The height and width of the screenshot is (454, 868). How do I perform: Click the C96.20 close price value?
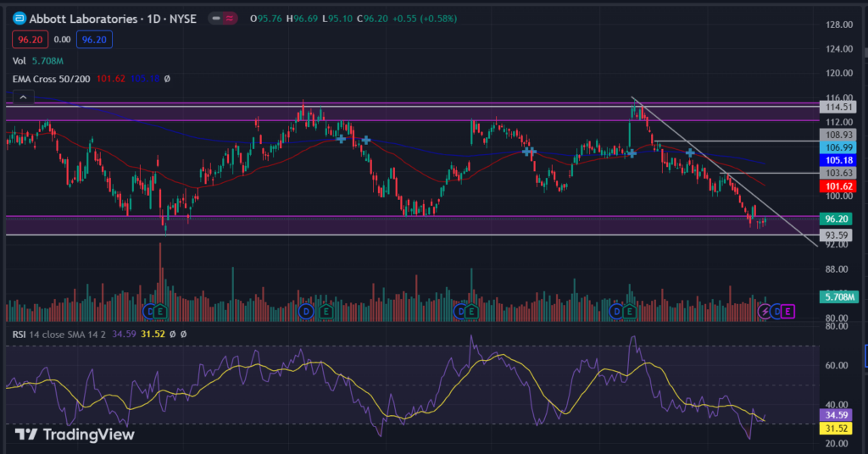[373, 19]
